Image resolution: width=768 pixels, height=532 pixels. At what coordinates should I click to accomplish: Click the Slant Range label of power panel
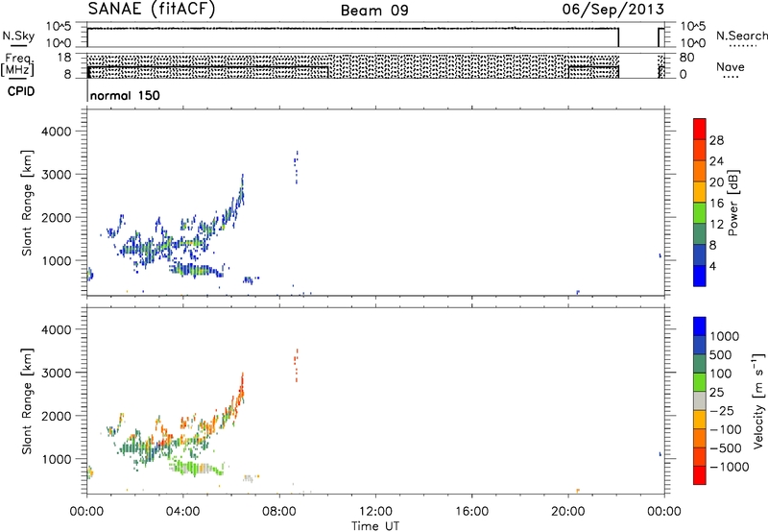(x=27, y=203)
